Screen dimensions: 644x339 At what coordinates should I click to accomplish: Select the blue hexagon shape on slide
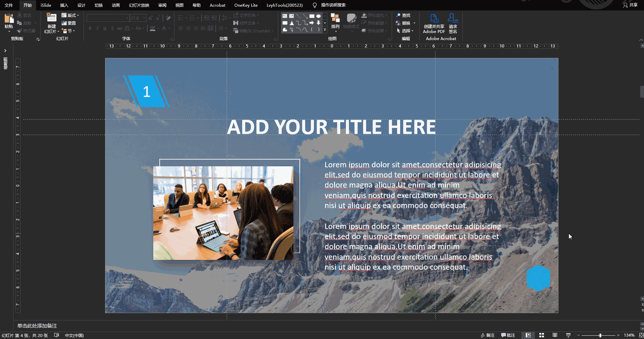(538, 278)
